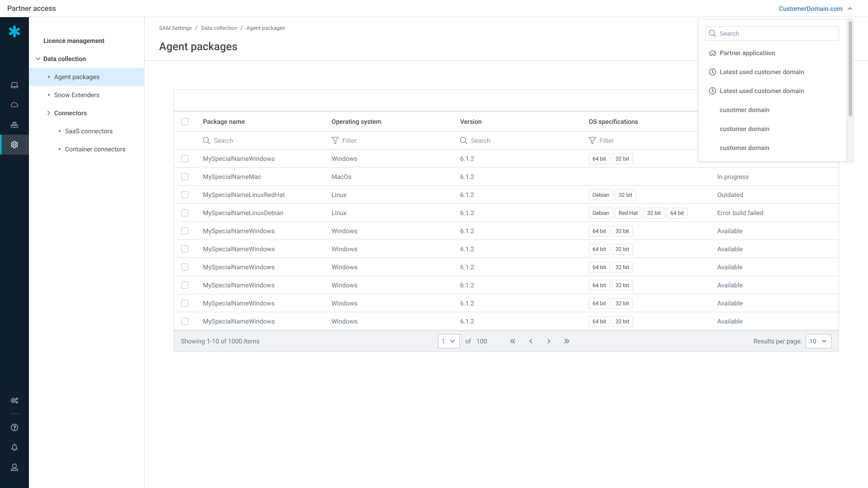The image size is (868, 488).
Task: Check the In progress row checkbox
Action: click(185, 177)
